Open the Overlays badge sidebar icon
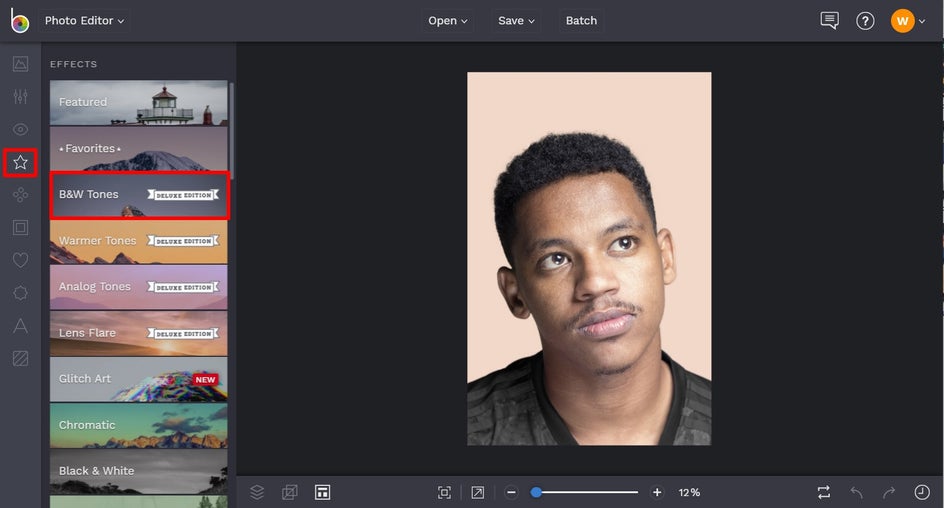The image size is (944, 508). [x=20, y=293]
